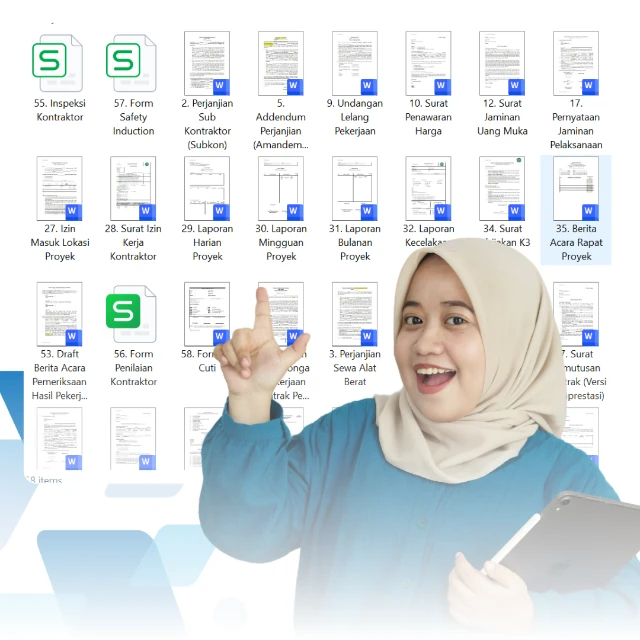Click the "17. Pernyataan Jaminan Pelaksanaan" file name
This screenshot has height=640, width=640.
point(576,124)
